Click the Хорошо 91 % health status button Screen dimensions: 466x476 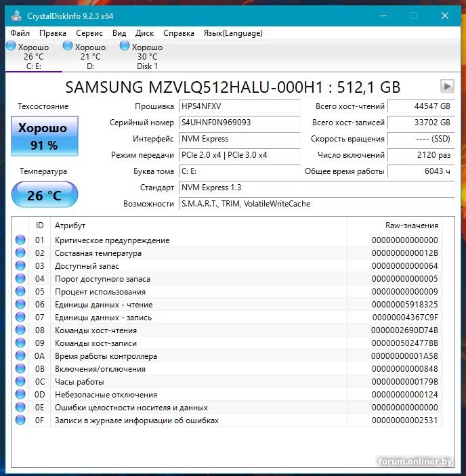pos(45,136)
